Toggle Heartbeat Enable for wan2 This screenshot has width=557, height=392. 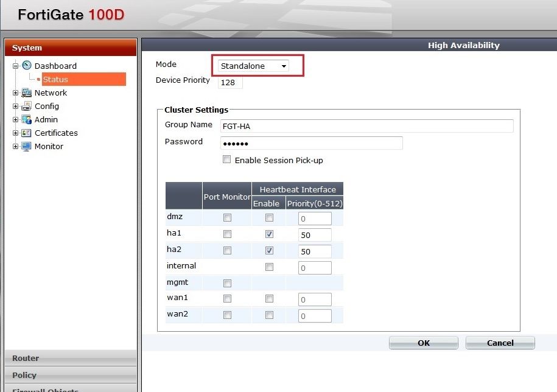[269, 315]
